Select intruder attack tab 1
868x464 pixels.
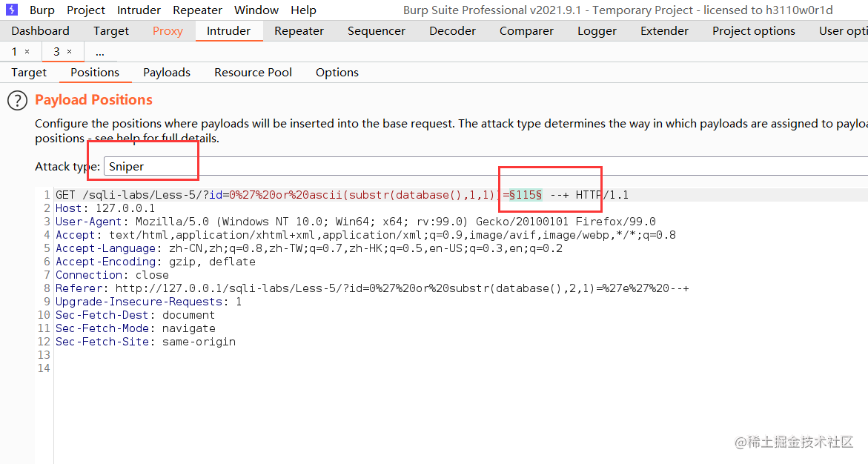pyautogui.click(x=14, y=51)
